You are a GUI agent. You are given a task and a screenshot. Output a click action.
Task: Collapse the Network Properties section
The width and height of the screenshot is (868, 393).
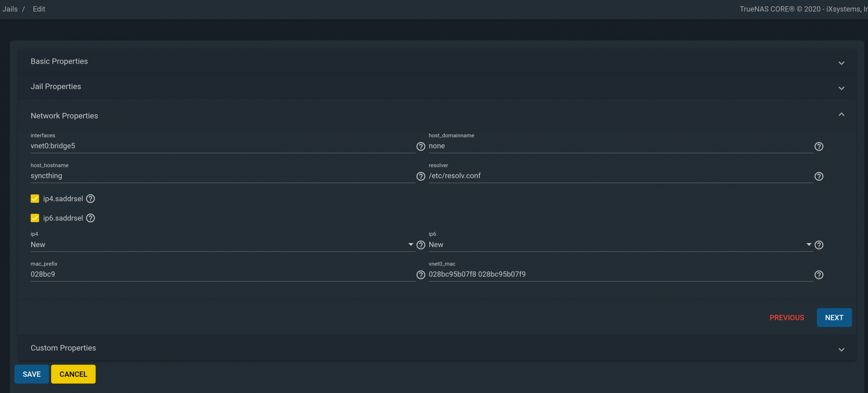[437, 116]
